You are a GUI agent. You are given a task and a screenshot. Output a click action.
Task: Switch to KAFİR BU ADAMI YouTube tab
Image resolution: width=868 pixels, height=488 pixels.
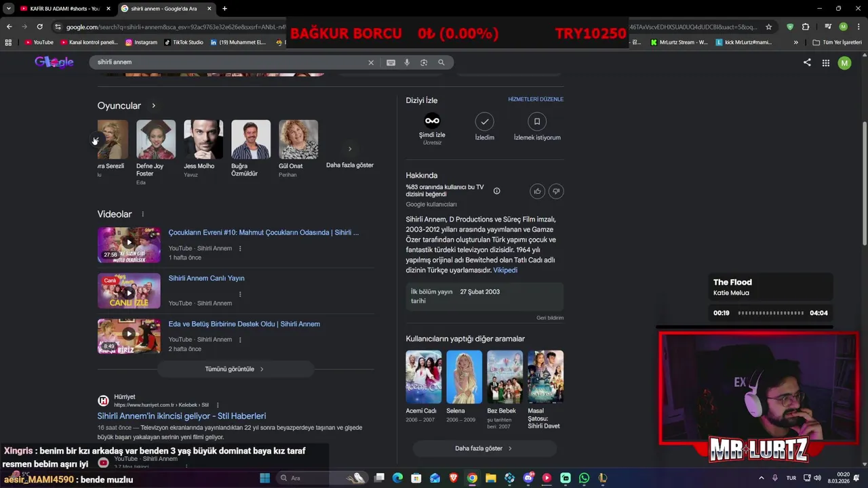pos(64,9)
